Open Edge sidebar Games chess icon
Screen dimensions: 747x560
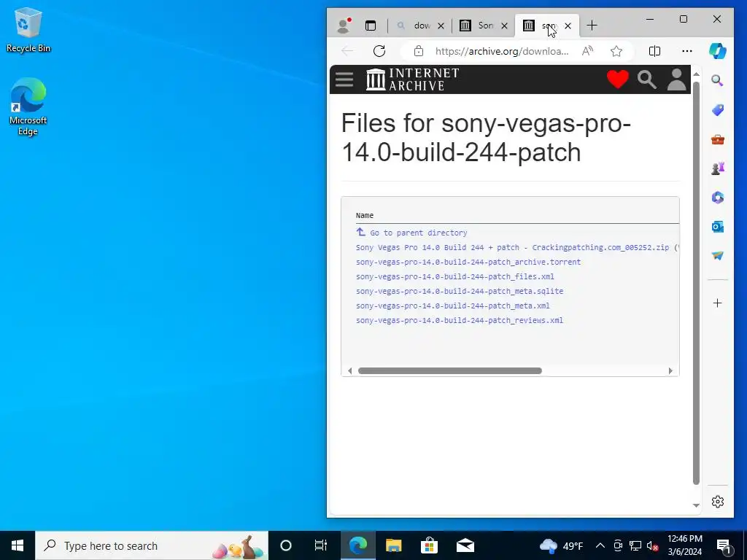[718, 168]
